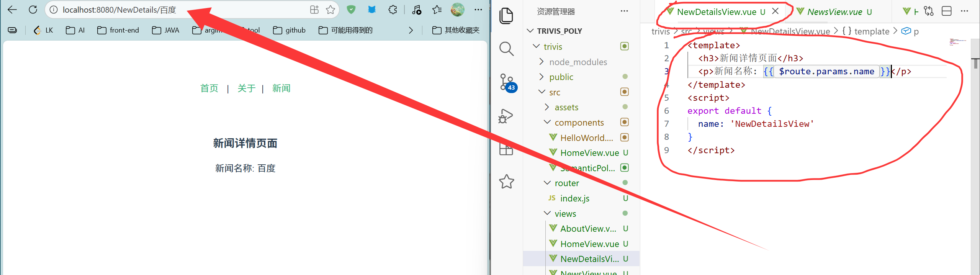The width and height of the screenshot is (980, 275).
Task: Open the blue cat extension icon
Action: tap(371, 10)
